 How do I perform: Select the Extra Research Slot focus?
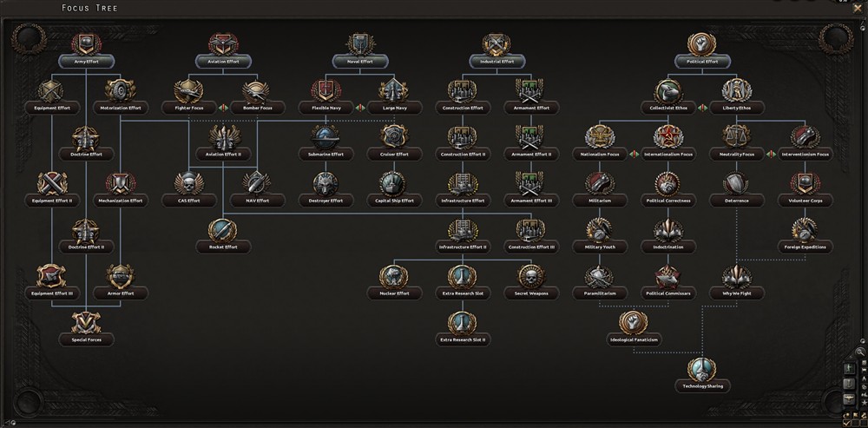pos(463,276)
